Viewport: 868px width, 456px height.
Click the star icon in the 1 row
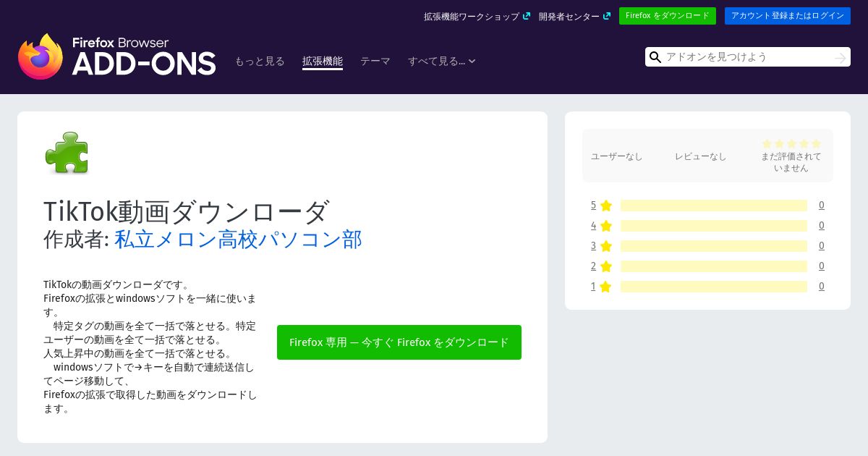coord(606,287)
